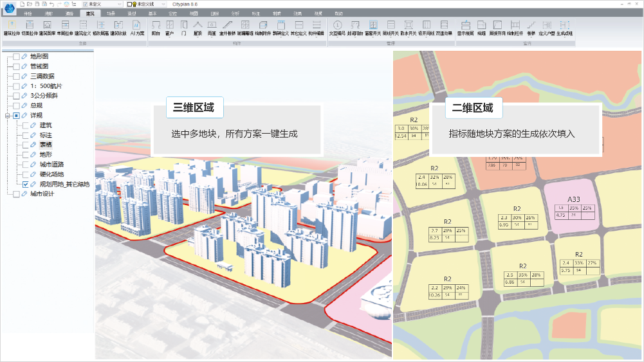Switch to the 地形 ribbon tab
The height and width of the screenshot is (362, 644).
pos(48,14)
